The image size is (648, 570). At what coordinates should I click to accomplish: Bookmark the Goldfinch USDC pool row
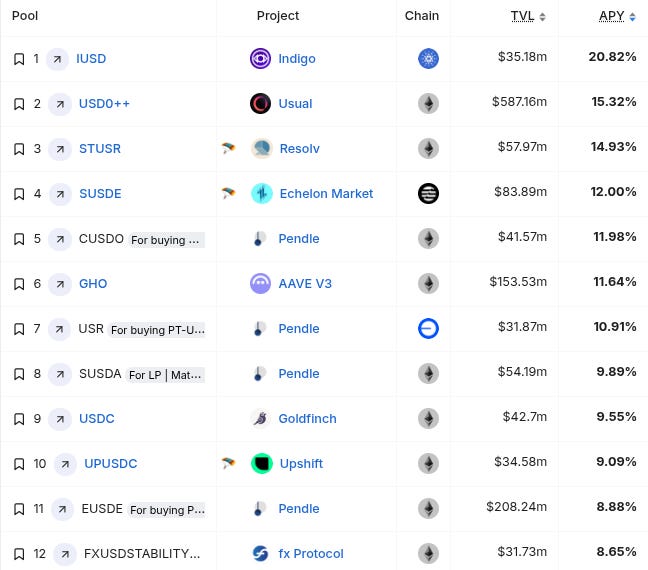(19, 419)
